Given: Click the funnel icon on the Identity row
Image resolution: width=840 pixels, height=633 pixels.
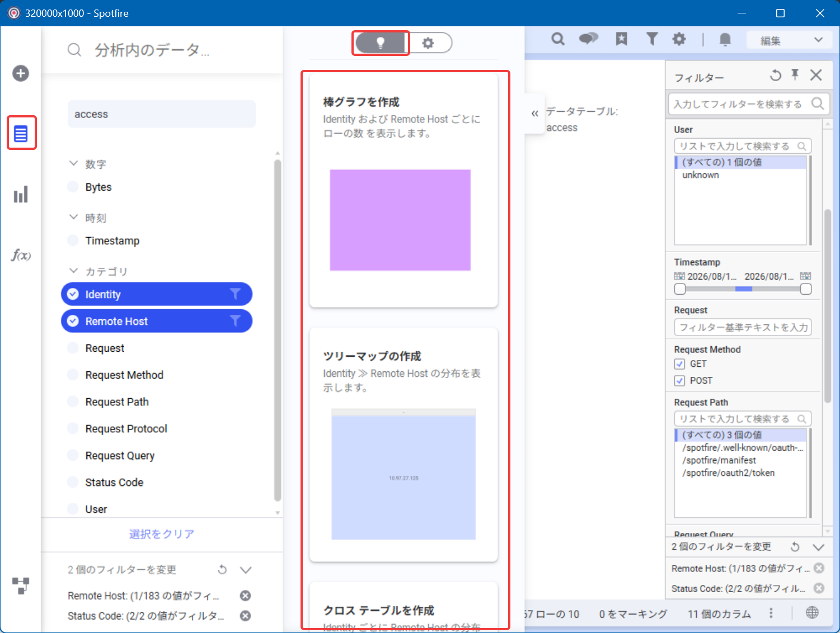Looking at the screenshot, I should (x=236, y=294).
